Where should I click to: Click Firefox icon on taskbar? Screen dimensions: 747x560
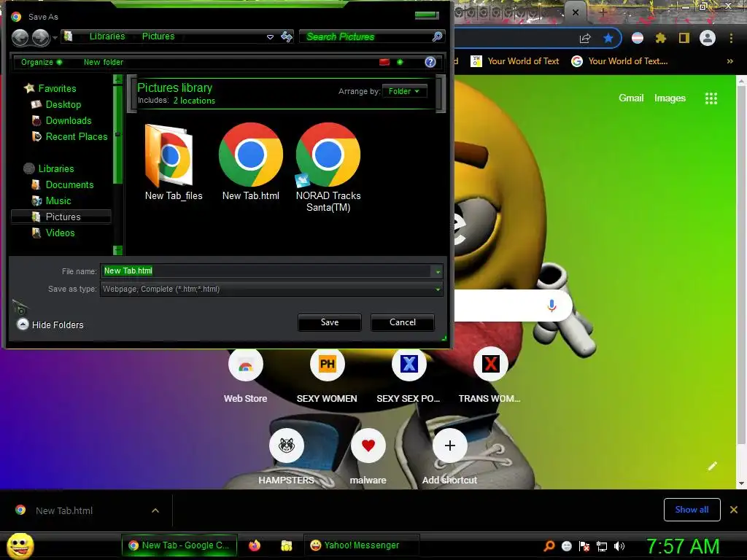tap(255, 545)
